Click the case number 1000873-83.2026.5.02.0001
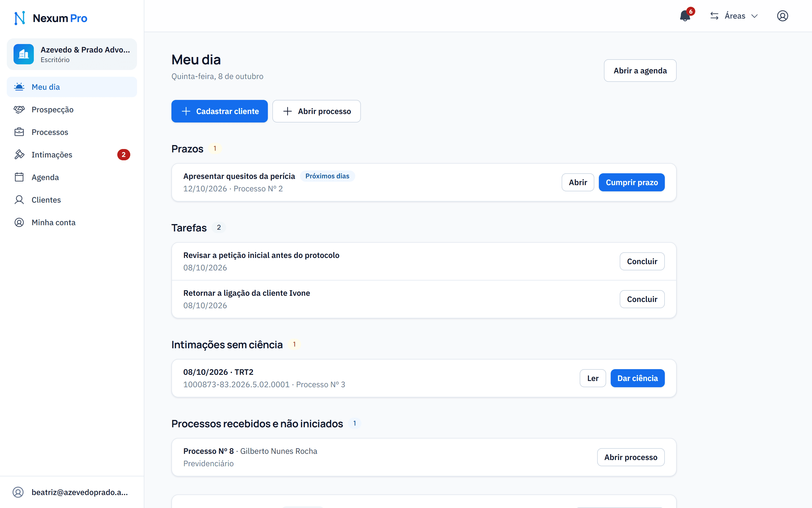 pyautogui.click(x=236, y=384)
